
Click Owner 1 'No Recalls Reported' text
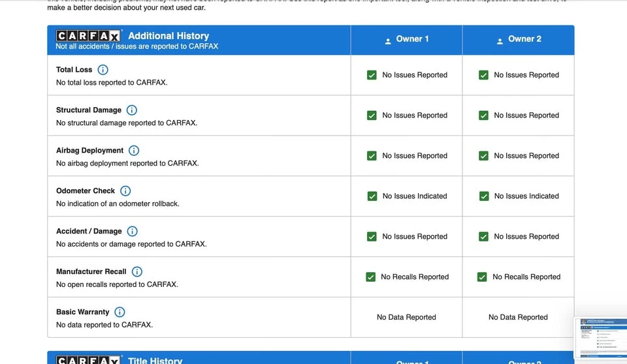(415, 277)
